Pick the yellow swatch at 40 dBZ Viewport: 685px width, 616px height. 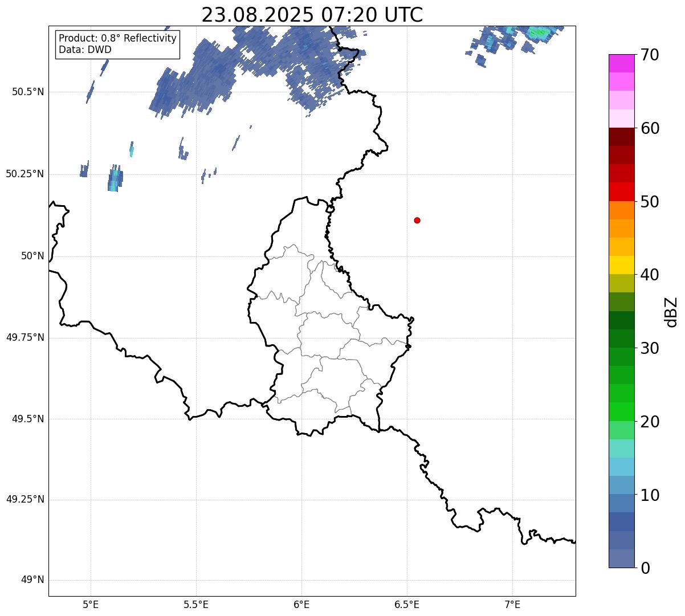click(x=621, y=265)
